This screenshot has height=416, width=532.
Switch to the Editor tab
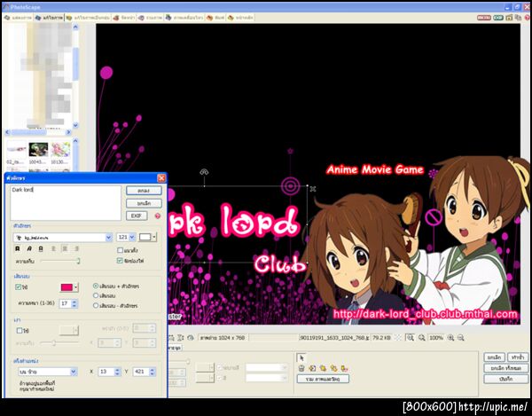click(x=49, y=18)
